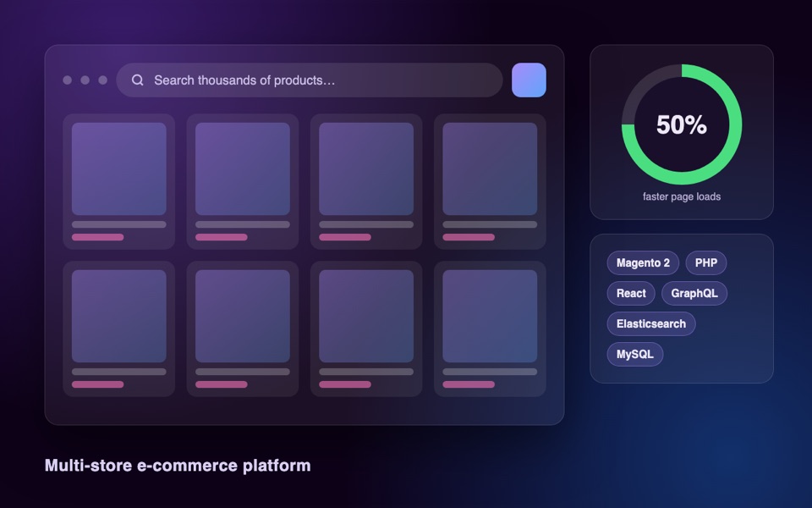Select the PHP tag
The height and width of the screenshot is (508, 812).
[705, 262]
